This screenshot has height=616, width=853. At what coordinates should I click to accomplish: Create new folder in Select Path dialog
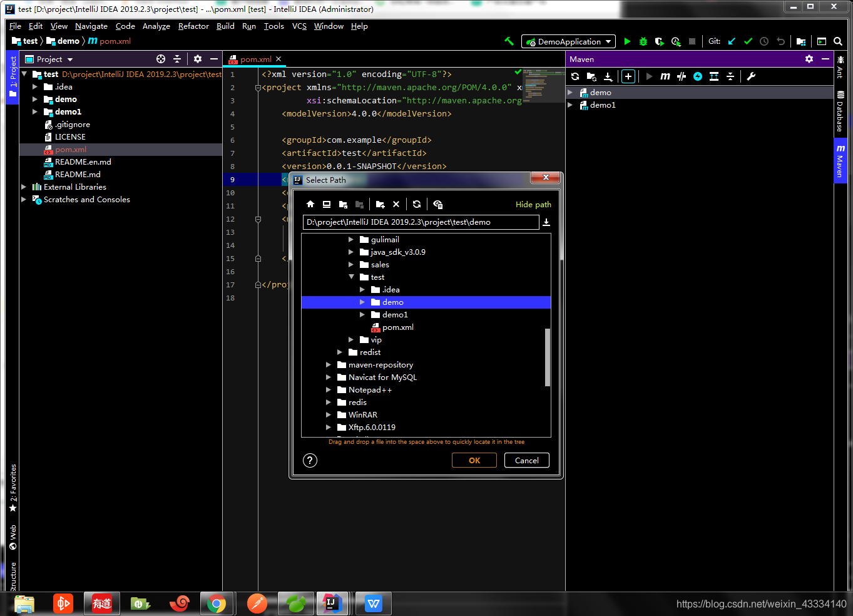[x=380, y=204]
